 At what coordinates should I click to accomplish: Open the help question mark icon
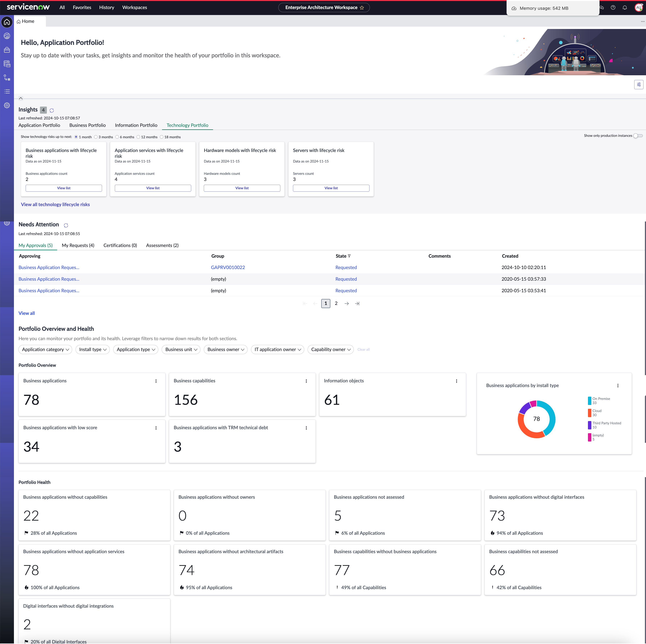[x=613, y=8]
